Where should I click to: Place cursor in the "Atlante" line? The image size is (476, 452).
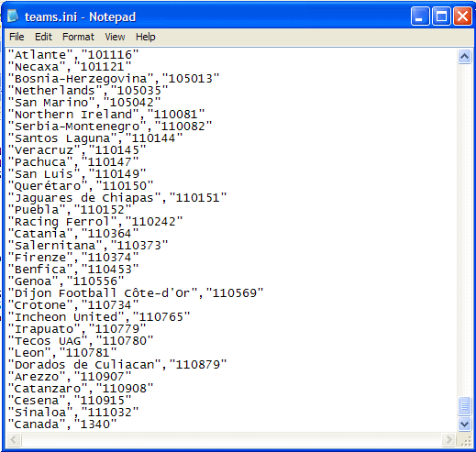point(73,55)
